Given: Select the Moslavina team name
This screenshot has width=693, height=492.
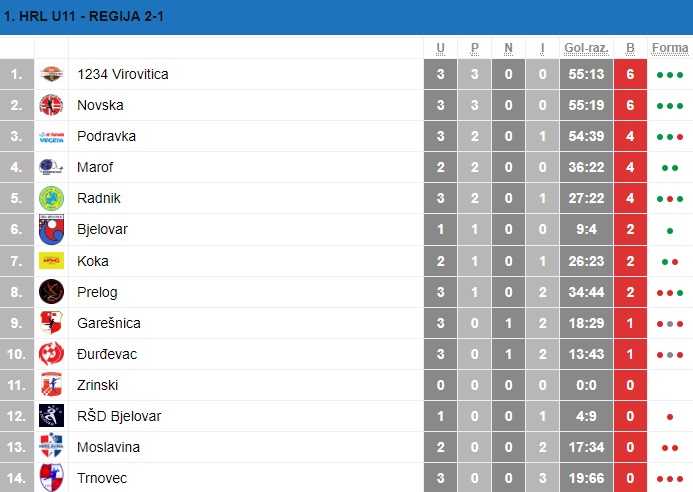Looking at the screenshot, I should click(x=108, y=447).
